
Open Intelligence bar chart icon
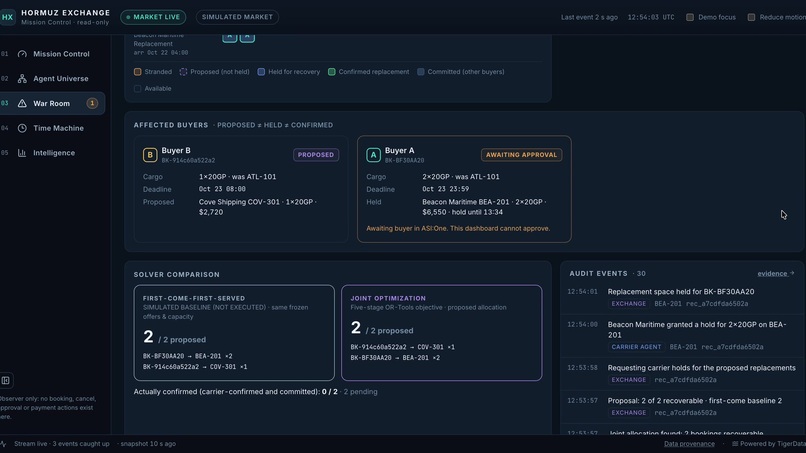click(x=22, y=153)
